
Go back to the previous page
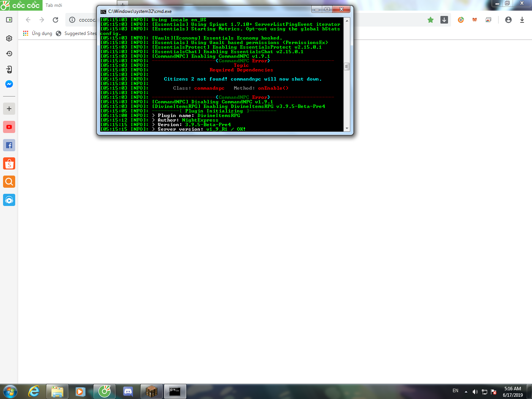tap(28, 20)
